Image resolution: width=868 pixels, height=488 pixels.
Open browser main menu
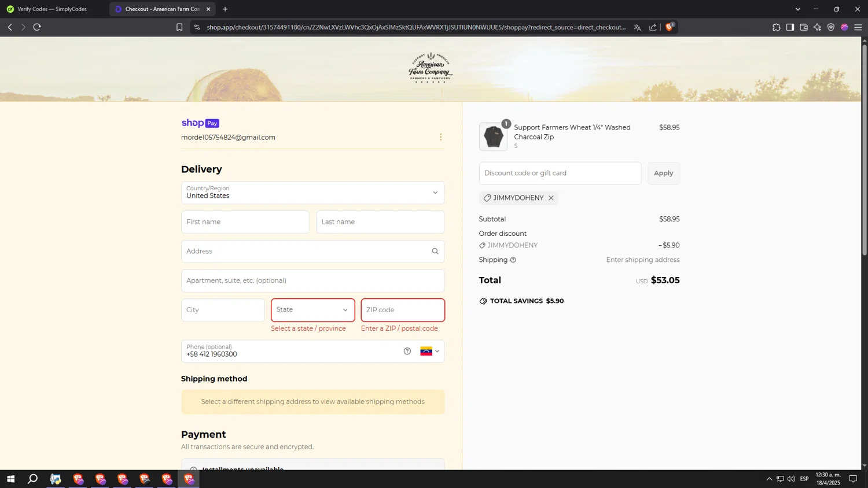(x=858, y=27)
